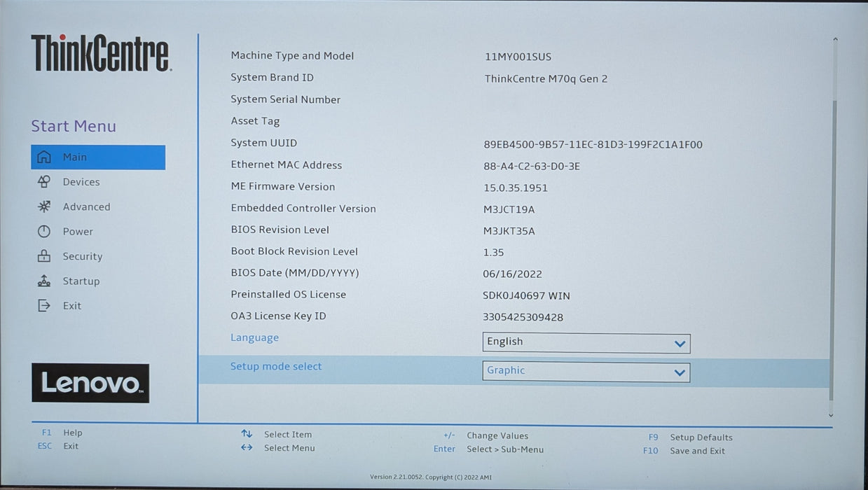868x490 pixels.
Task: Select the Main home icon
Action: click(x=44, y=157)
